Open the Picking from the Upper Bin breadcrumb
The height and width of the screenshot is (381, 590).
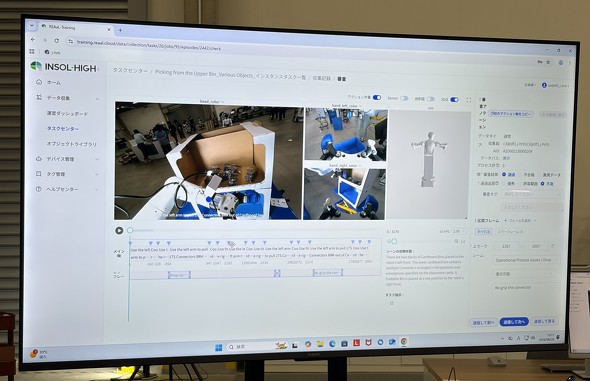click(x=230, y=74)
